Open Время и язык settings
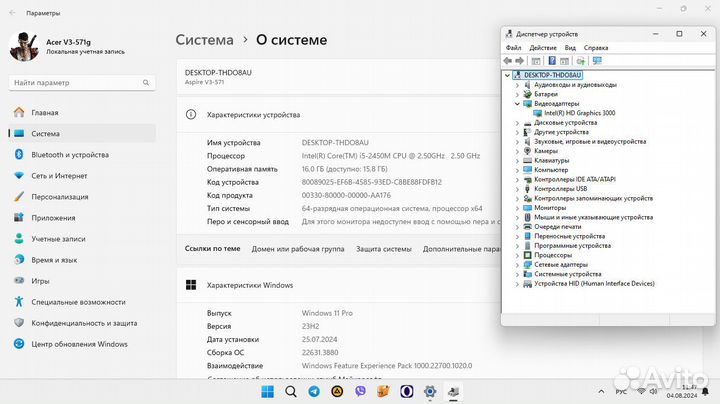Image resolution: width=720 pixels, height=404 pixels. tap(82, 260)
